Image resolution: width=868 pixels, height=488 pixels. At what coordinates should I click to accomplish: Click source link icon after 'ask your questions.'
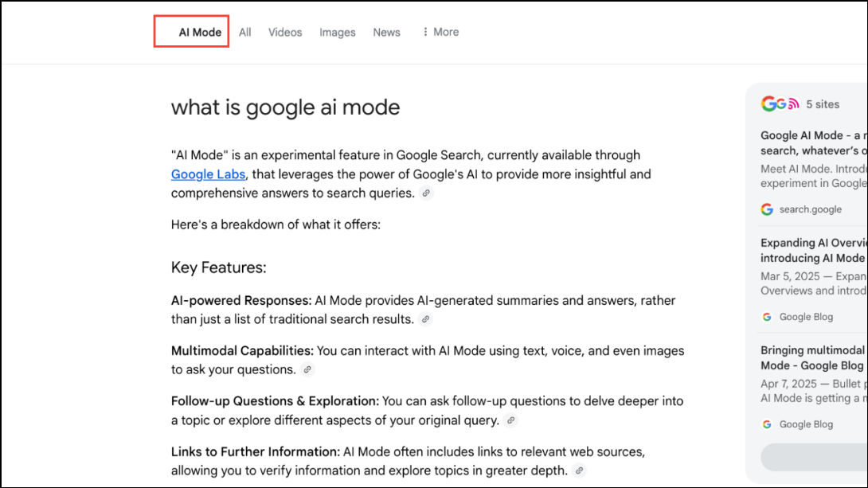pyautogui.click(x=307, y=369)
